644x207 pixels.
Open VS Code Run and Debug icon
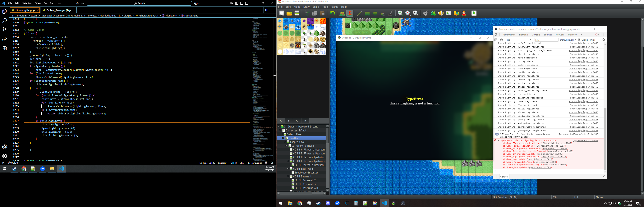[4, 39]
